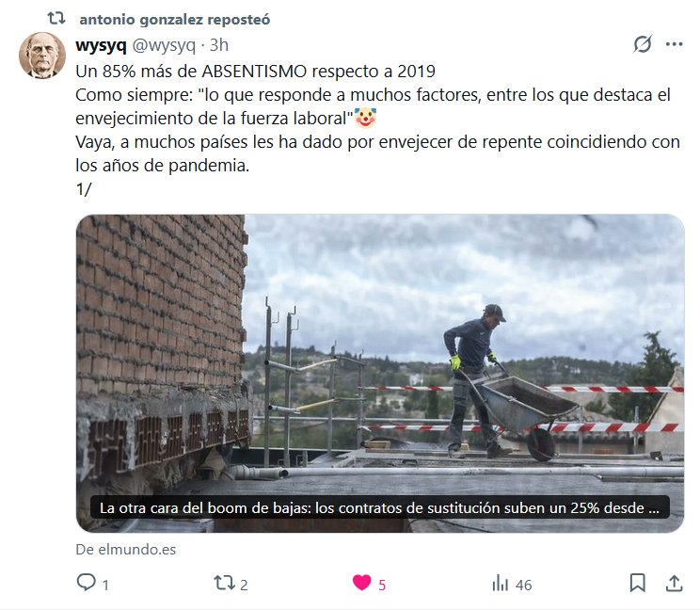700x610 pixels.
Task: Click the repost icon beside antonio gonzalez
Action: click(56, 18)
